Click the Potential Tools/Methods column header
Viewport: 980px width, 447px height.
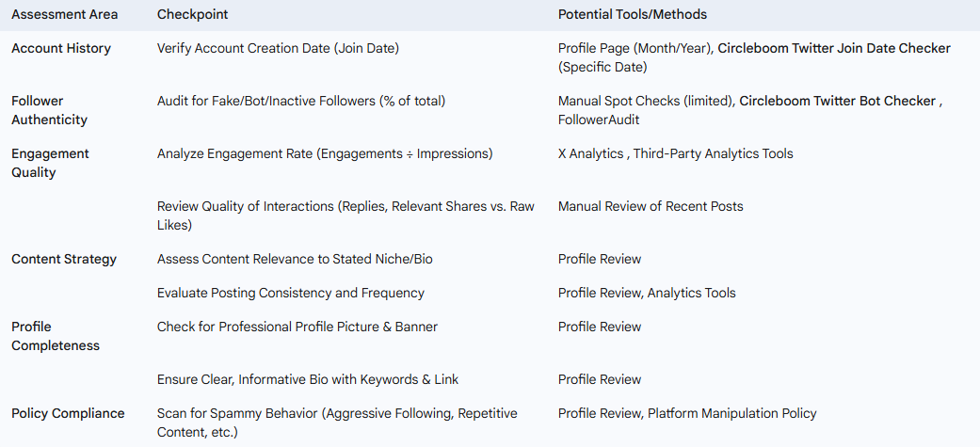pyautogui.click(x=633, y=14)
